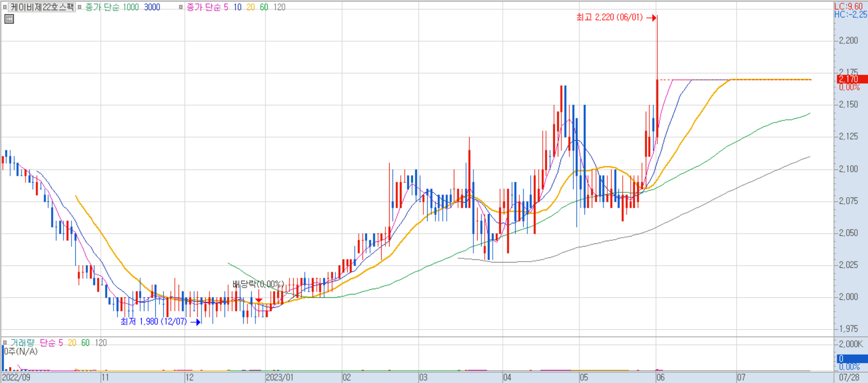The width and height of the screenshot is (868, 383).
Task: Click the 배당락(0.00%) dividend marker
Action: click(x=258, y=284)
